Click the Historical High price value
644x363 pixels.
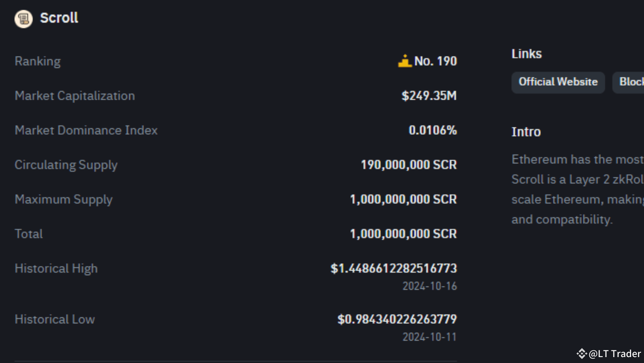395,268
